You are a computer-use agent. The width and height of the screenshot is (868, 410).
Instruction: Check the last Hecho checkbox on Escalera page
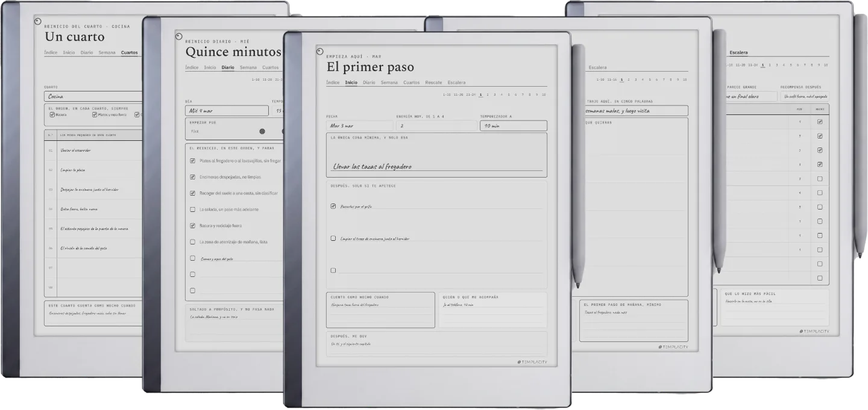pyautogui.click(x=820, y=278)
